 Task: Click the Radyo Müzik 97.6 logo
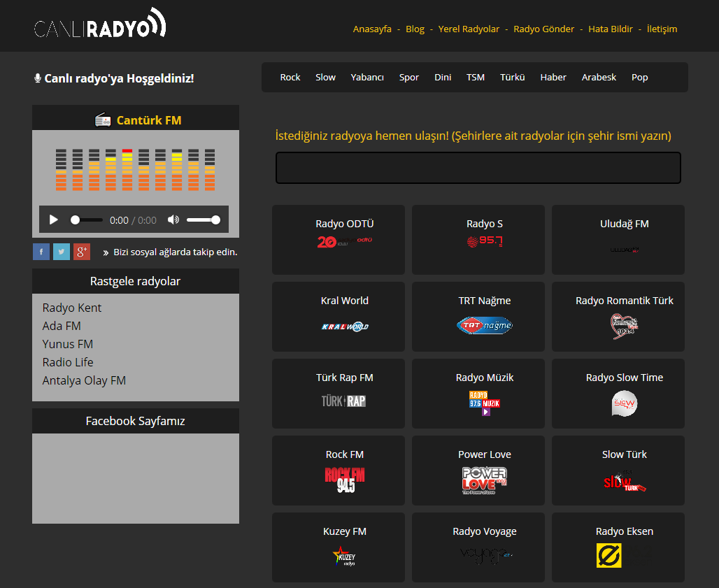[x=485, y=403]
